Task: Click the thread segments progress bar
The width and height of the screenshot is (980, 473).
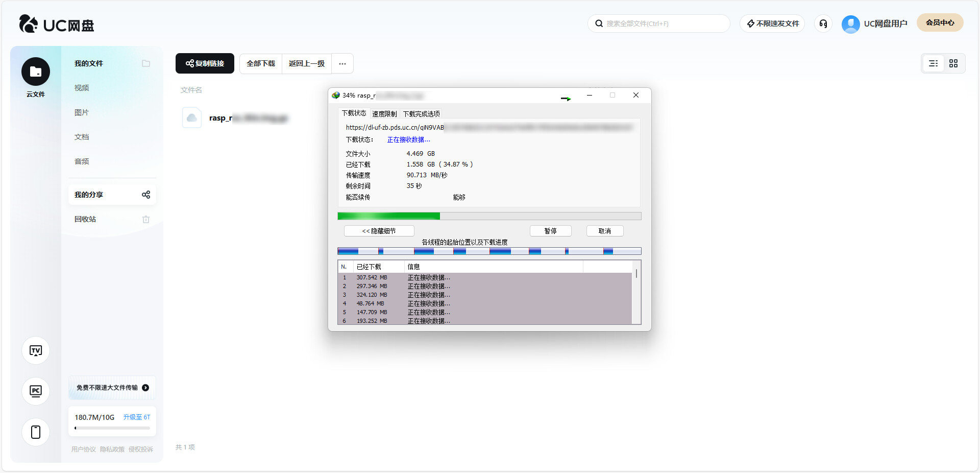Action: 489,251
